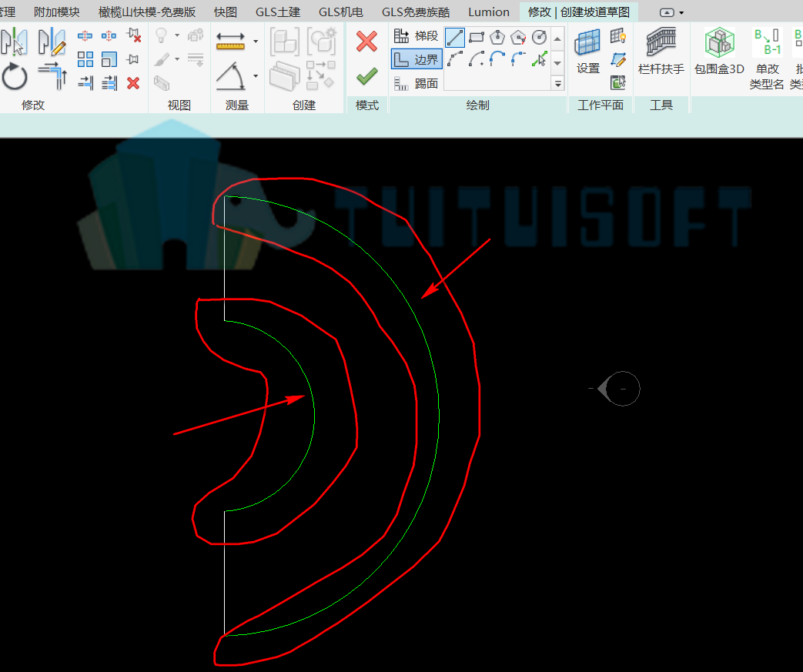Select the Start-End-Radius Arc tool
This screenshot has height=672, width=803.
coord(455,59)
